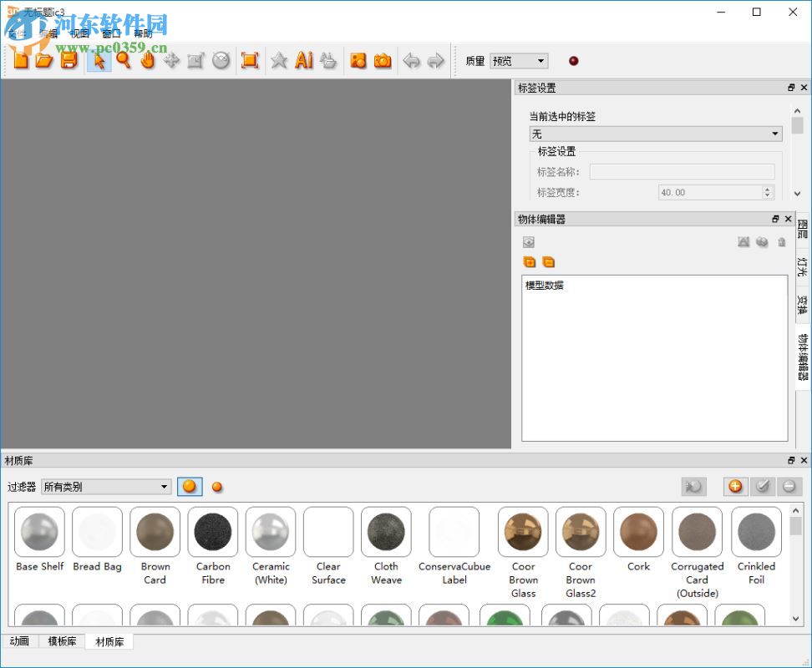
Task: Increase 标签厚度 value with stepper arrow
Action: coord(767,188)
